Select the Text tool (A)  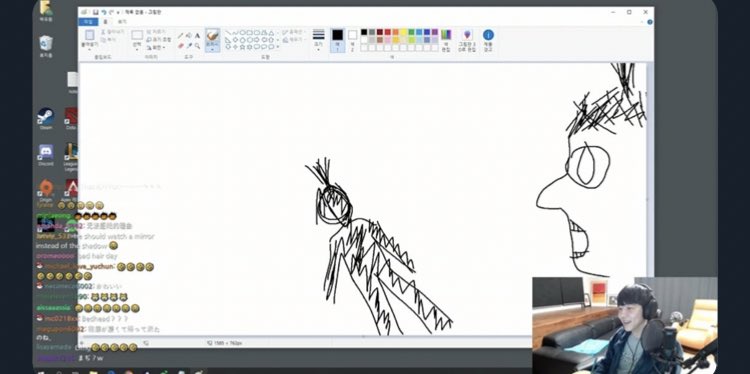[x=198, y=36]
